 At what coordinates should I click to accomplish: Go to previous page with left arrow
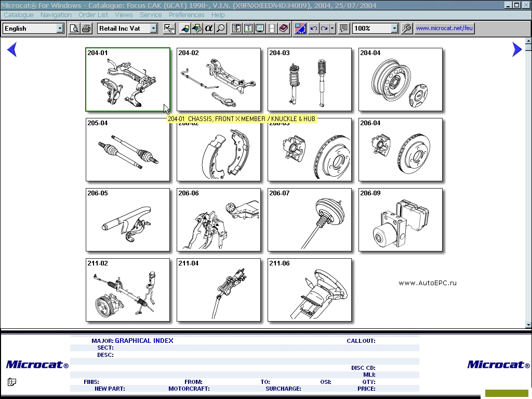pos(12,49)
